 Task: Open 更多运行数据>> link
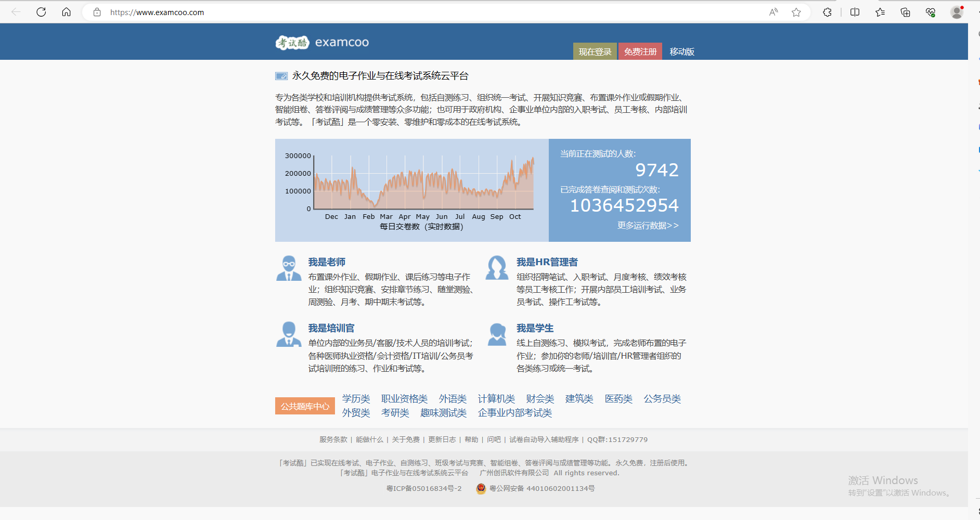[648, 225]
